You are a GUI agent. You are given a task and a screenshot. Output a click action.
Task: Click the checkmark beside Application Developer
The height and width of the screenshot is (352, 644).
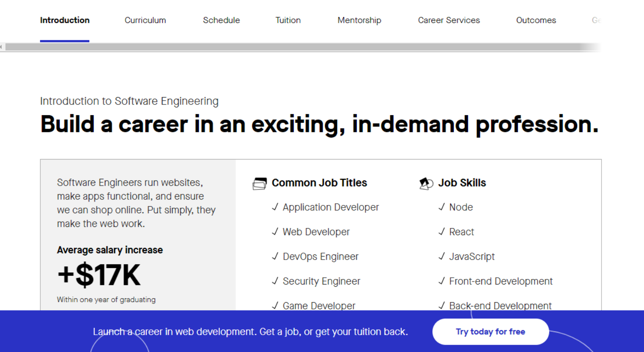275,207
